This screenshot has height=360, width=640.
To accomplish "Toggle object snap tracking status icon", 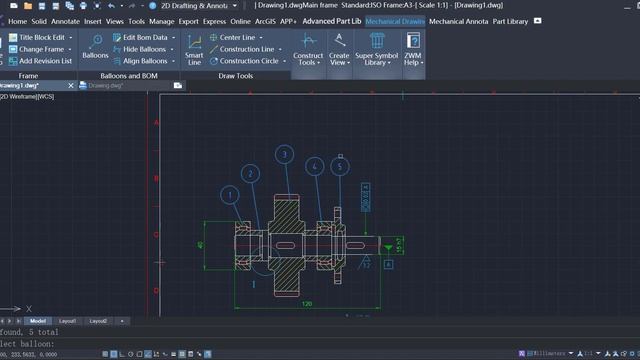I will click(148, 354).
